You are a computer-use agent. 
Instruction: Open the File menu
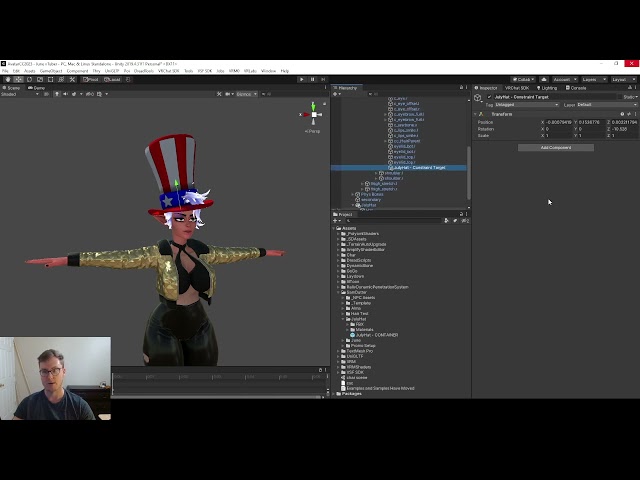pyautogui.click(x=5, y=71)
